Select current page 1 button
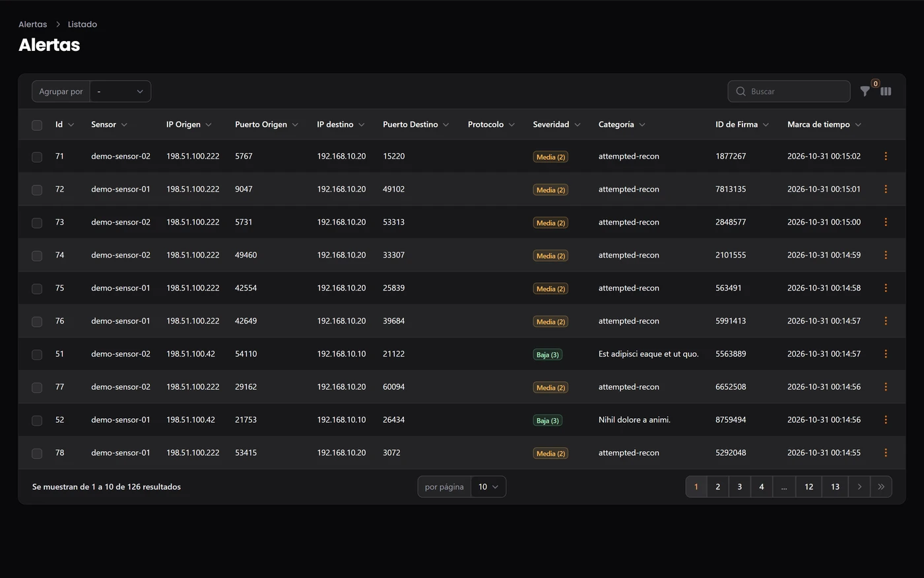The image size is (924, 578). (x=696, y=487)
